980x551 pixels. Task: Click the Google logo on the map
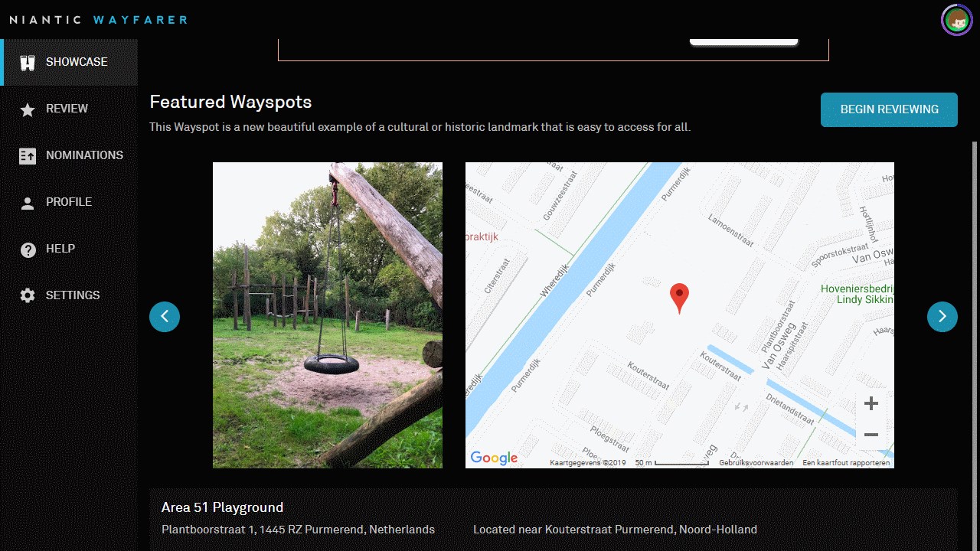(x=494, y=458)
